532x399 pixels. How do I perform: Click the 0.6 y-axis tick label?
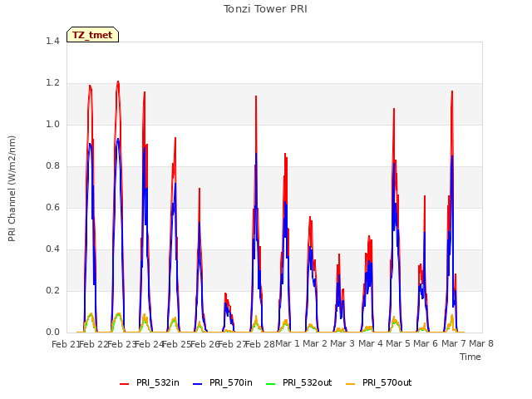52,208
